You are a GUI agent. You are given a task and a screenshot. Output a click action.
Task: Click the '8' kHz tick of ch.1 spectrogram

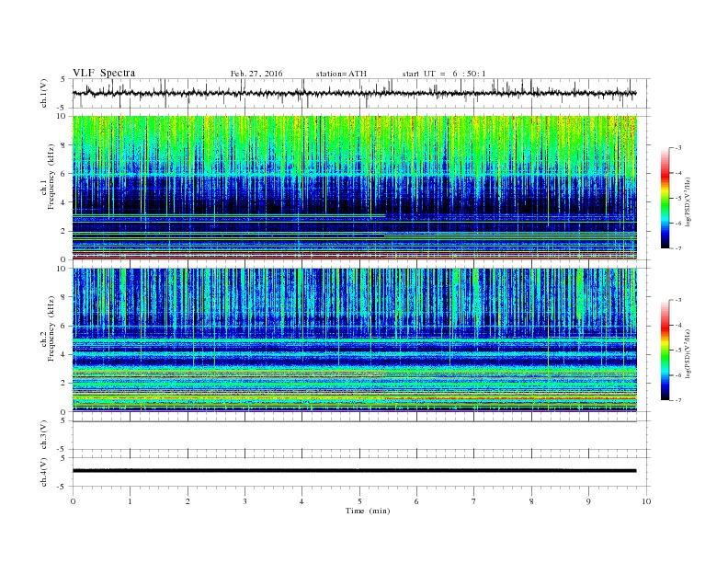click(64, 145)
